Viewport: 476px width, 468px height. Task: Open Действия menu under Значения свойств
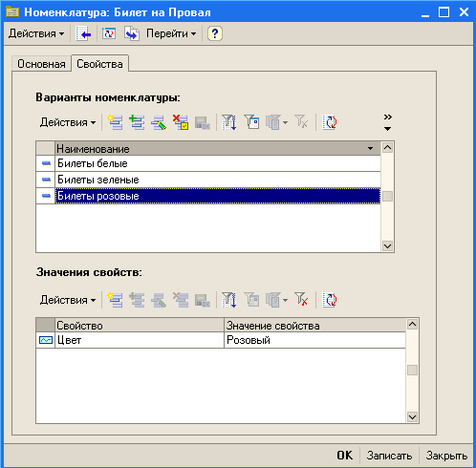[68, 300]
